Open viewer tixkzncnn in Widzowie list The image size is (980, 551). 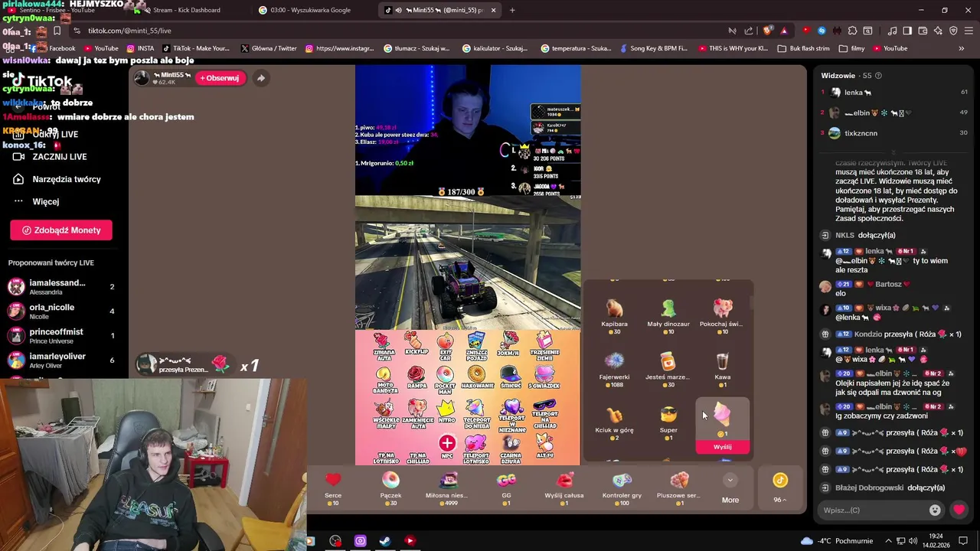click(x=894, y=133)
